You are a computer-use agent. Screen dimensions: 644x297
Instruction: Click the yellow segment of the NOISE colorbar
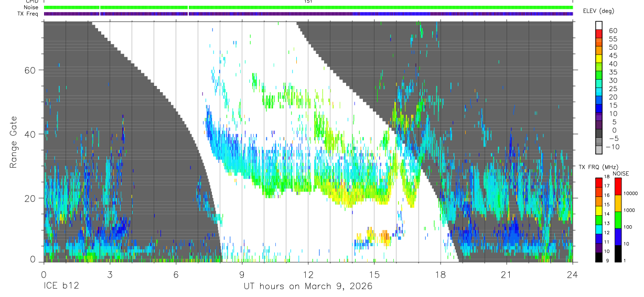click(618, 203)
